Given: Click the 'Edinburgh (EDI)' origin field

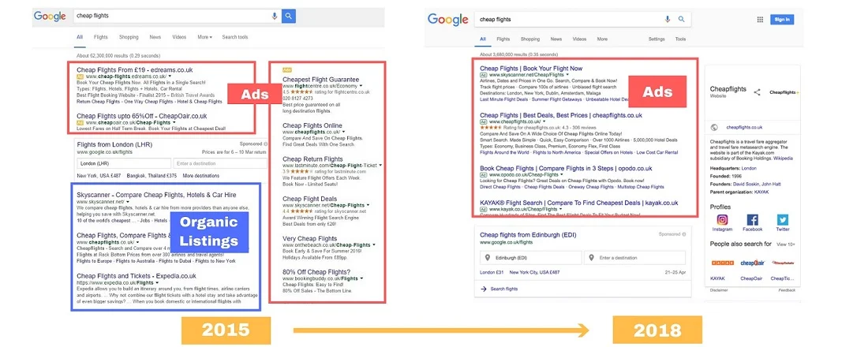Looking at the screenshot, I should click(531, 258).
